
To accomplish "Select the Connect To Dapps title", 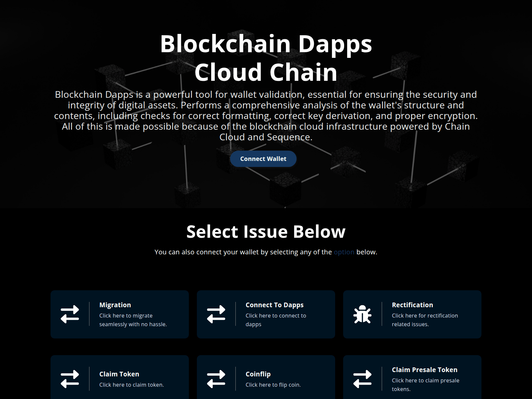I will point(274,305).
